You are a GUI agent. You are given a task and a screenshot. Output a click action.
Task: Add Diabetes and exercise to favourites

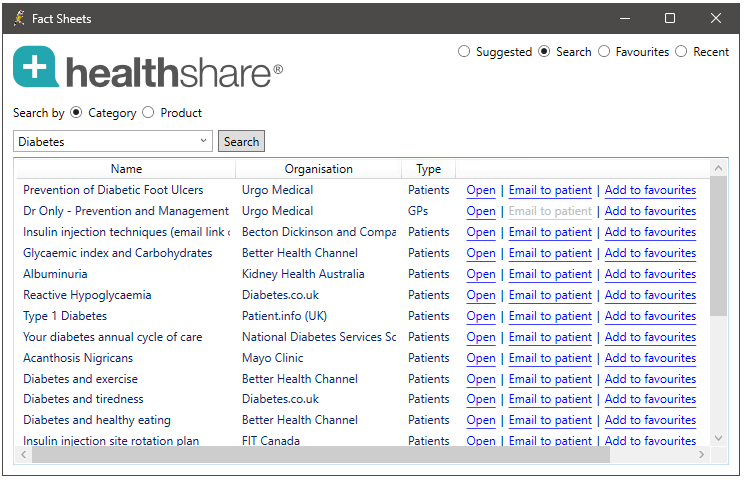[650, 379]
